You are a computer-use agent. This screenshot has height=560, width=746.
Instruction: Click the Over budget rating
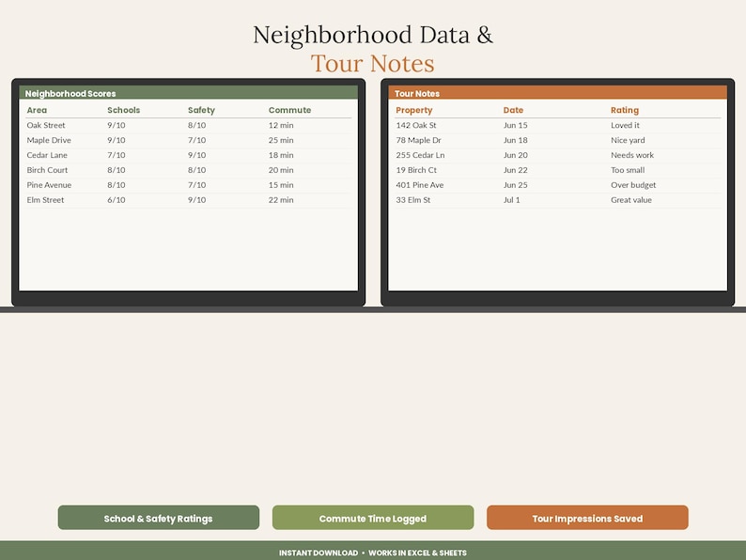click(x=633, y=184)
